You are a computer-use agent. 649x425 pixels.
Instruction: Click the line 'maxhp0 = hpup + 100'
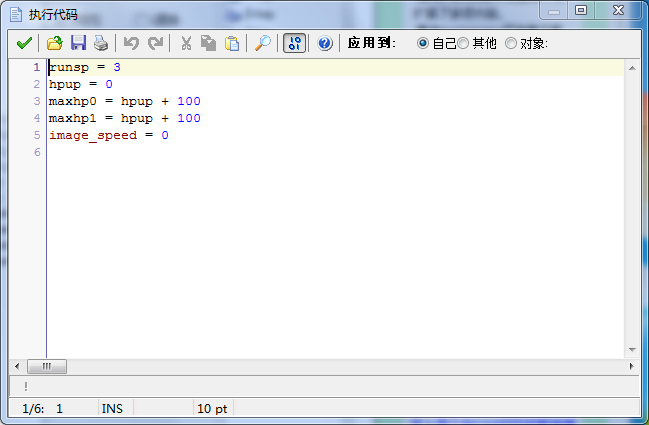click(124, 101)
